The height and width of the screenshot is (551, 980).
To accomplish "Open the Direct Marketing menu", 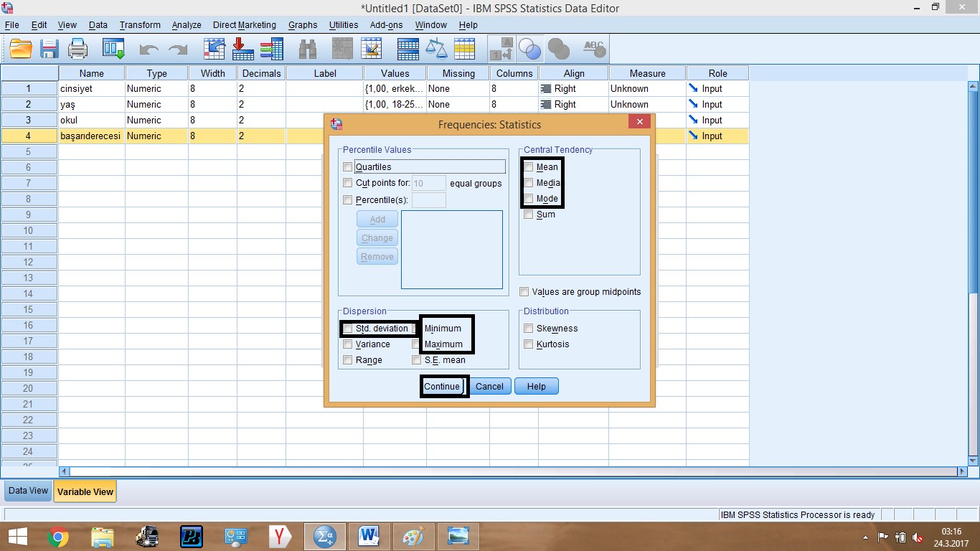I will click(244, 25).
